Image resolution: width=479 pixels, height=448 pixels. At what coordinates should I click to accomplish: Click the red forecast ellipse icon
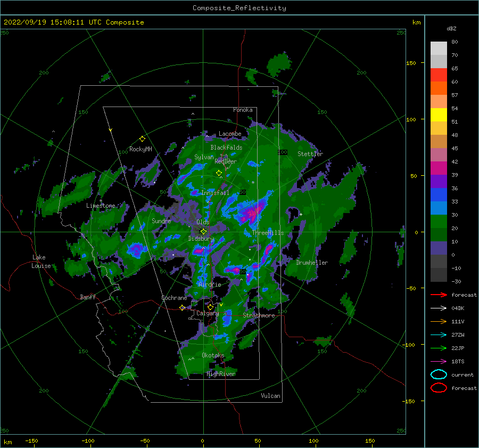[439, 388]
